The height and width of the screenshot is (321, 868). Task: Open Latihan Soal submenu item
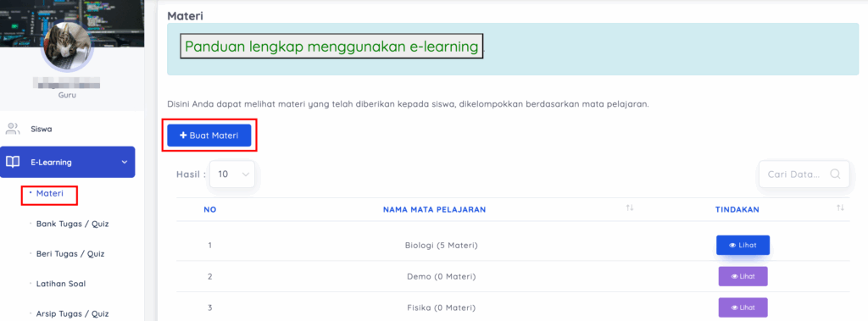pos(61,284)
